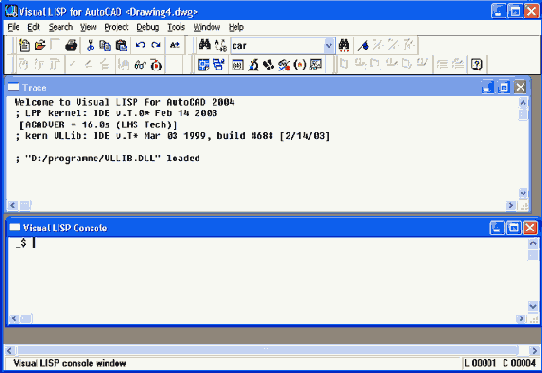Open a file with the folder icon
This screenshot has width=542, height=373.
[x=40, y=45]
